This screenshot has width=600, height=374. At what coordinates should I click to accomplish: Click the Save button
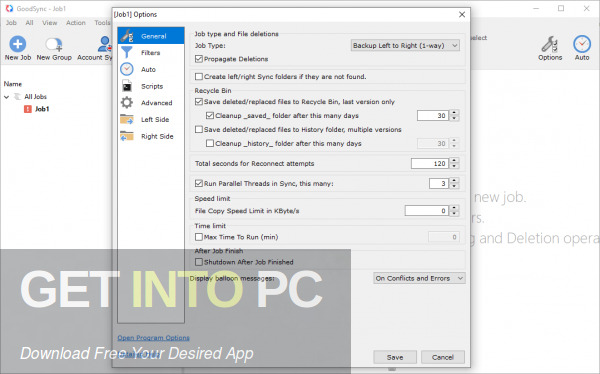tap(395, 357)
